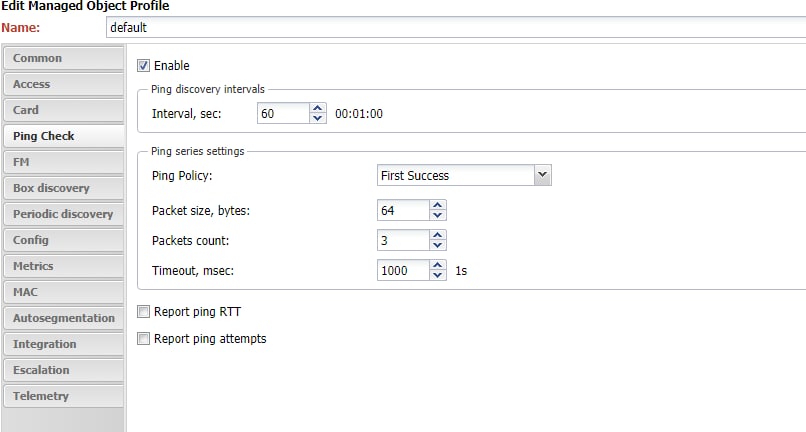Click the Ping Policy label
The image size is (806, 432).
coord(182,175)
